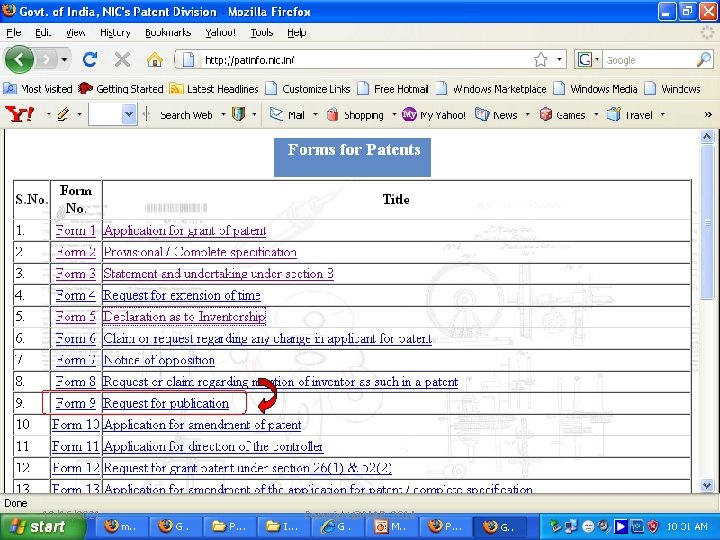Open the View menu

75,33
